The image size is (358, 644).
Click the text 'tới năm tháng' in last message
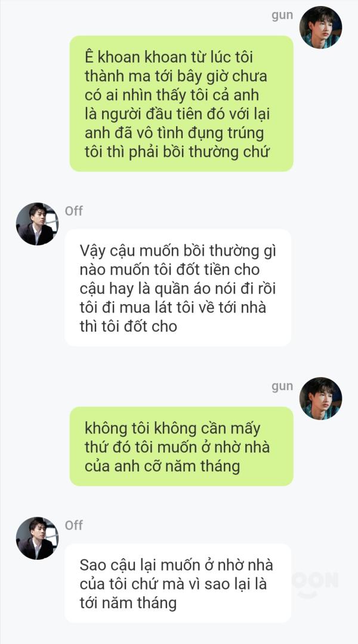128,603
